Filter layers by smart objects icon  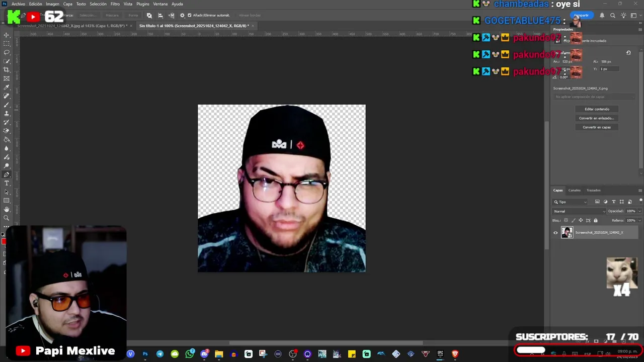tap(629, 202)
